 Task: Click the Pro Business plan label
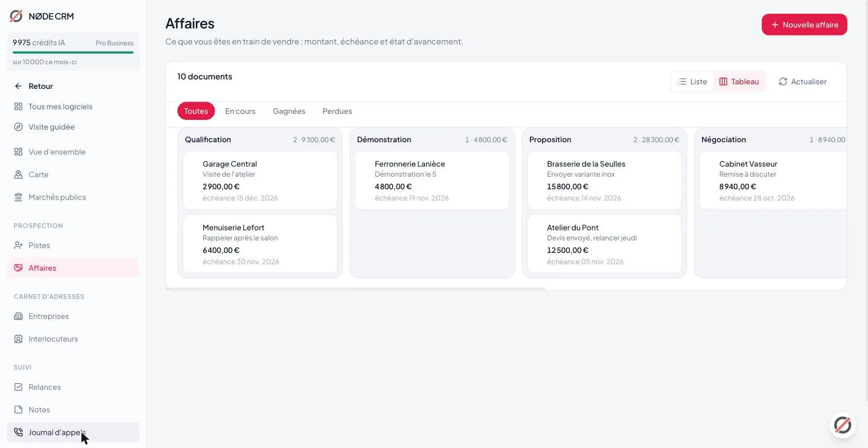pyautogui.click(x=114, y=43)
